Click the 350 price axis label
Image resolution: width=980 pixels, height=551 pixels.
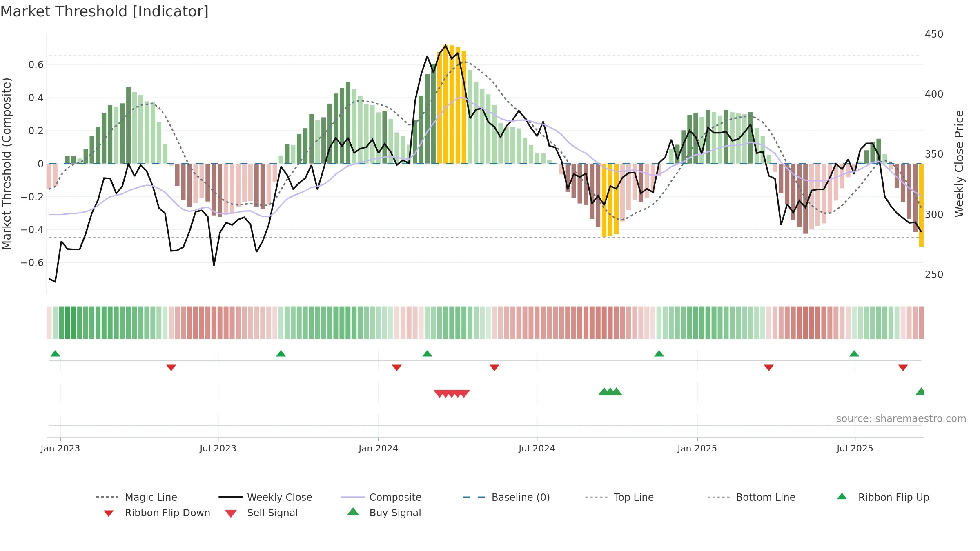[934, 154]
